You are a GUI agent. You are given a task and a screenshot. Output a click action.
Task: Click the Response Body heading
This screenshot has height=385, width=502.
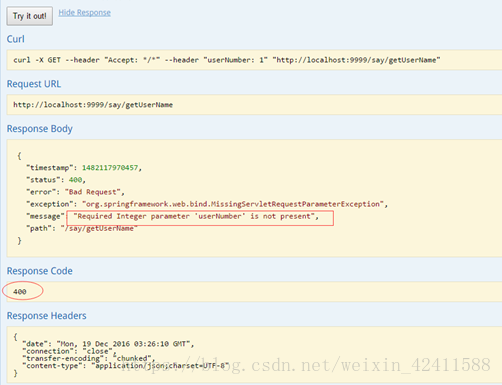[40, 129]
